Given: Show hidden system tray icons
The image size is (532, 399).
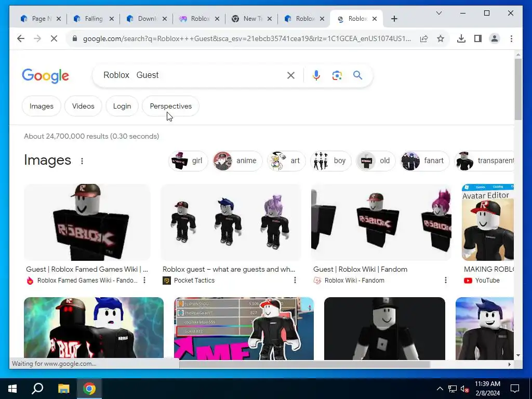Looking at the screenshot, I should click(440, 389).
